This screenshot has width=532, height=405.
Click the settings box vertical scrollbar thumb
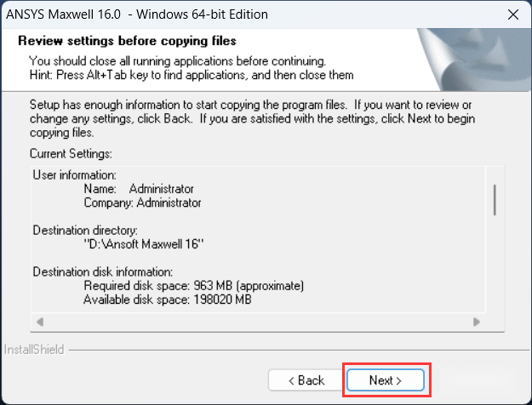pos(495,200)
